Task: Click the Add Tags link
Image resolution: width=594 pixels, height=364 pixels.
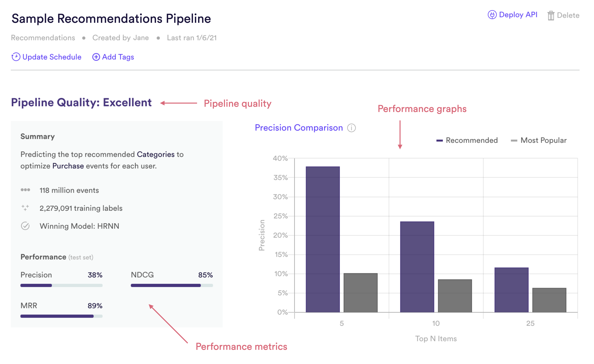Action: 118,57
